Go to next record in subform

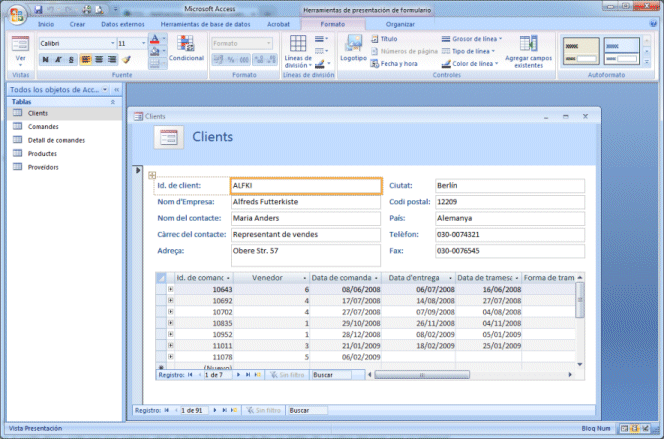click(238, 375)
